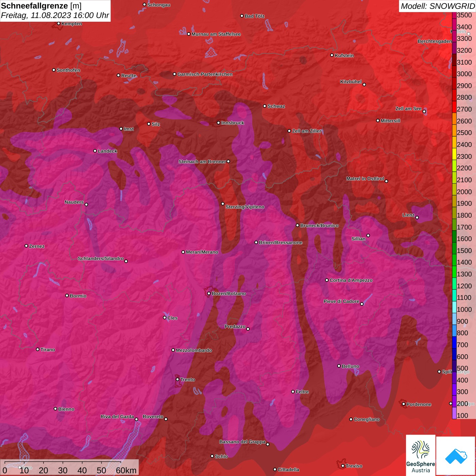Click the 100 violet legend swatch
Viewport: 476px width, 476px height.
click(454, 413)
